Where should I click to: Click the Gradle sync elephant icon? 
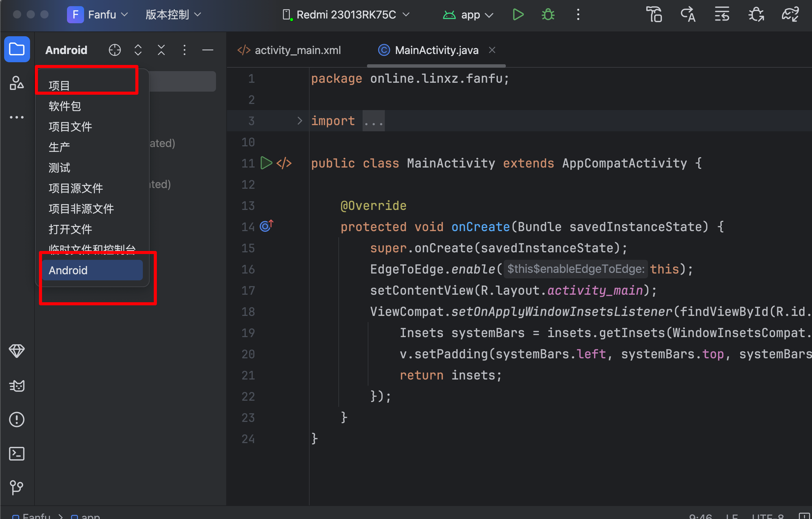[x=790, y=15]
